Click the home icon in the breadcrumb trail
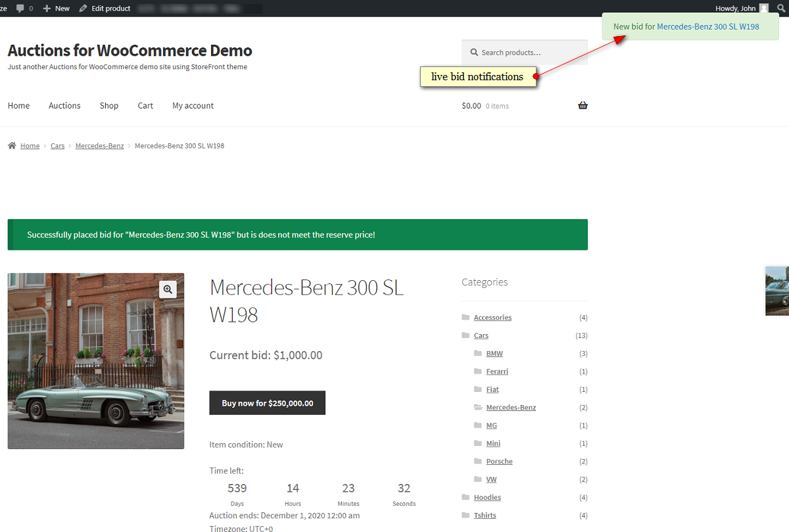The width and height of the screenshot is (789, 532). [12, 145]
